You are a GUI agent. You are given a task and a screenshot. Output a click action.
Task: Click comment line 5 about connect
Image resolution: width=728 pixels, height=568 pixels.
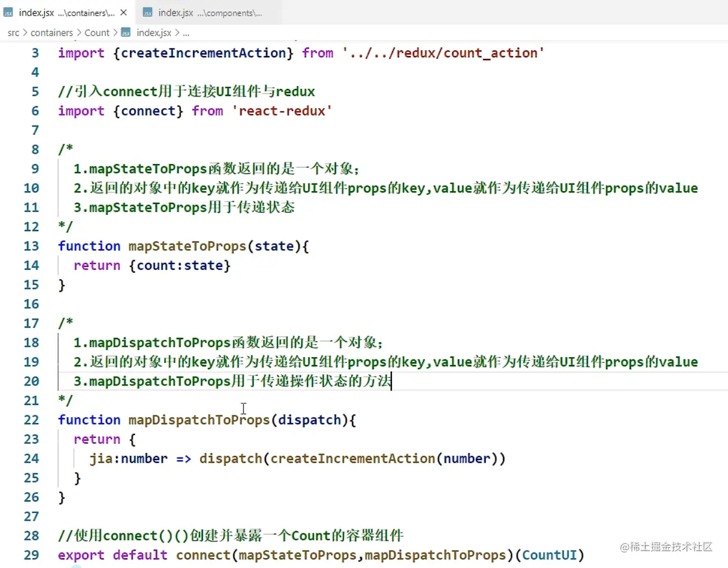186,92
